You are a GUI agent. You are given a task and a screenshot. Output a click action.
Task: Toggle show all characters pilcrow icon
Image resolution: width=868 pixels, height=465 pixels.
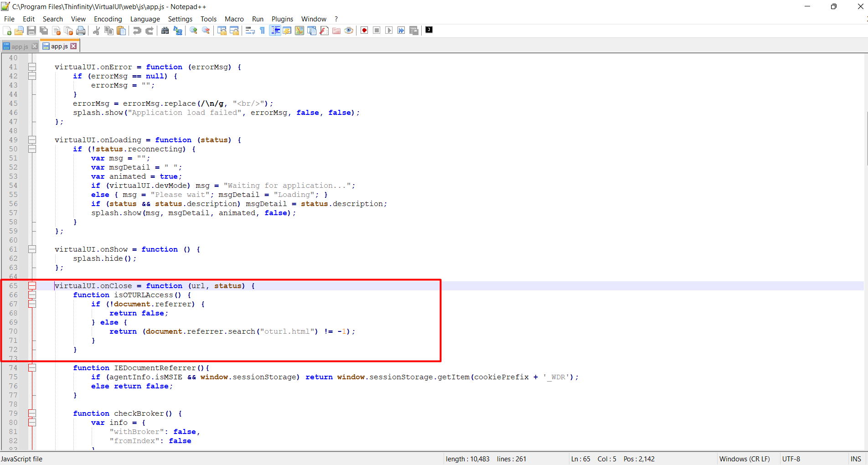coord(262,31)
